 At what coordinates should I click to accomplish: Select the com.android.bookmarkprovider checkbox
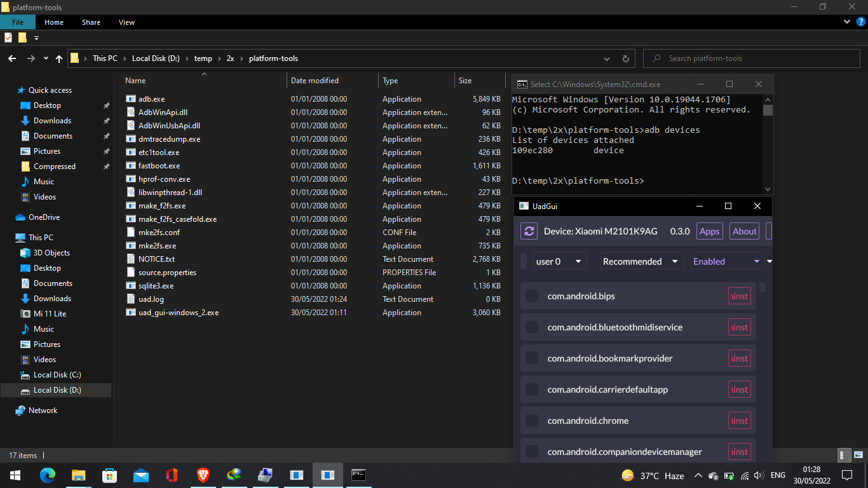pyautogui.click(x=532, y=358)
